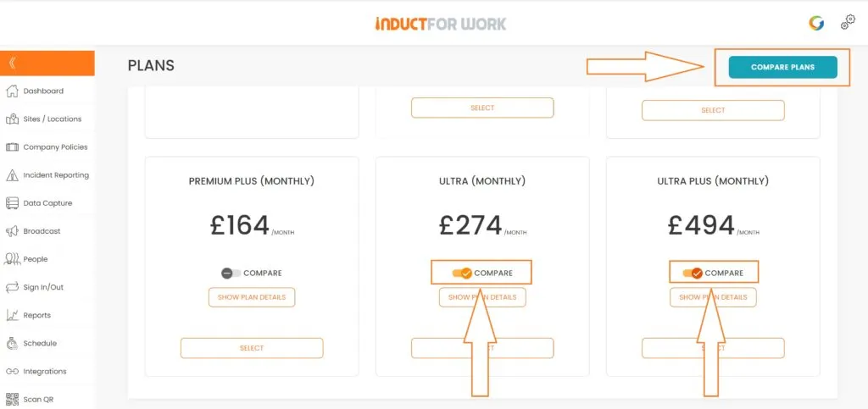The width and height of the screenshot is (868, 409).
Task: Select the Premium Plus monthly plan
Action: point(252,348)
